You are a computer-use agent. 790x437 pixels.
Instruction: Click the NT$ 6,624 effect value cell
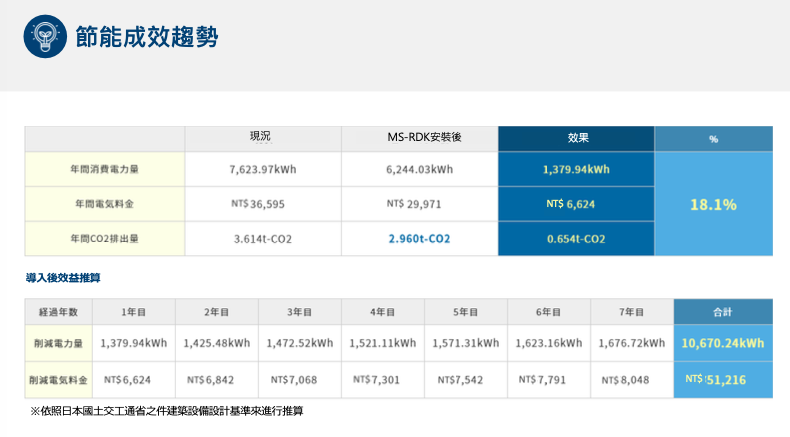[x=576, y=204]
